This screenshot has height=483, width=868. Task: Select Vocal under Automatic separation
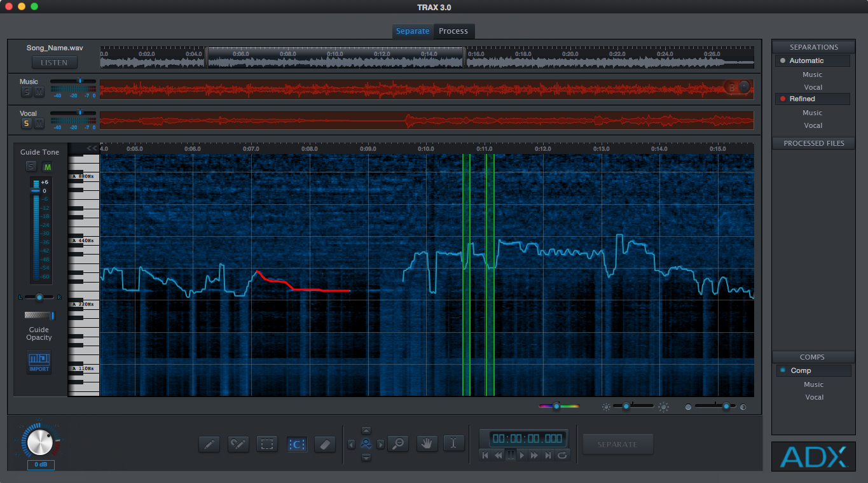[x=813, y=87]
